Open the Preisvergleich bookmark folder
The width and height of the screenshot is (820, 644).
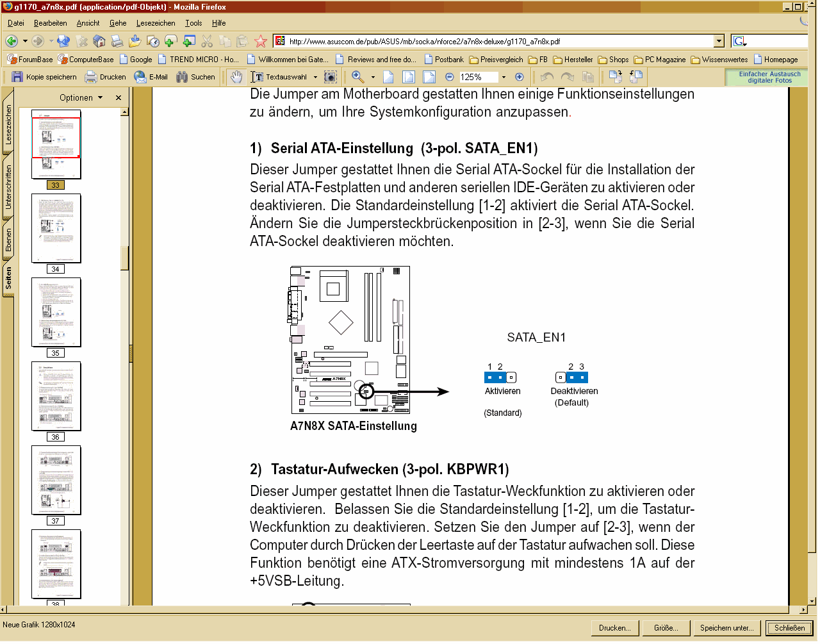pyautogui.click(x=496, y=60)
